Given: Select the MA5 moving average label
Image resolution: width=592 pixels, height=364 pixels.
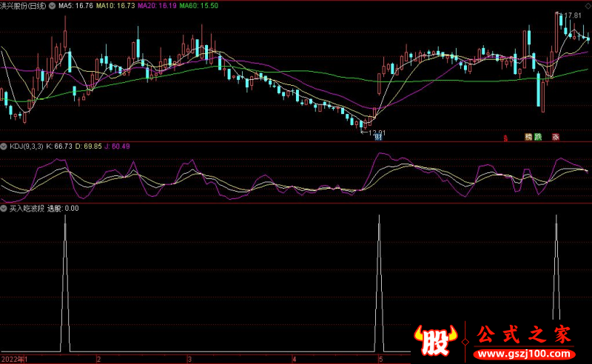Looking at the screenshot, I should point(75,4).
